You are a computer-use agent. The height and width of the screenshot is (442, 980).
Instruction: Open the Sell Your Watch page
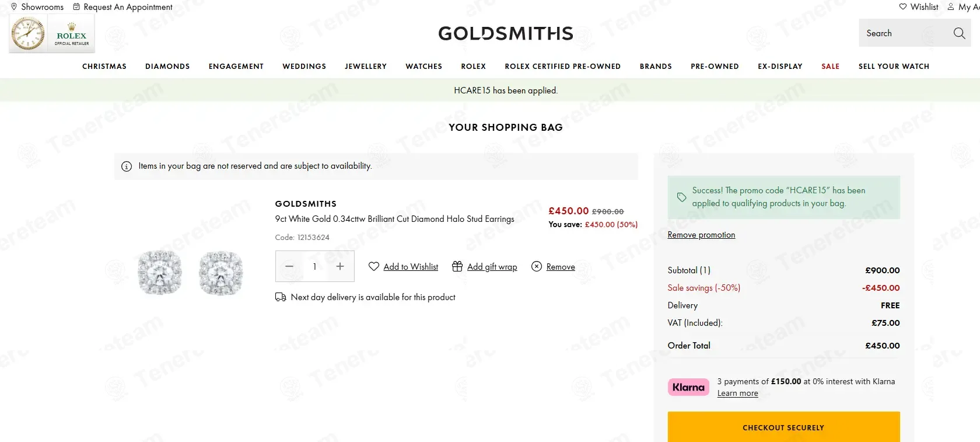pyautogui.click(x=894, y=67)
